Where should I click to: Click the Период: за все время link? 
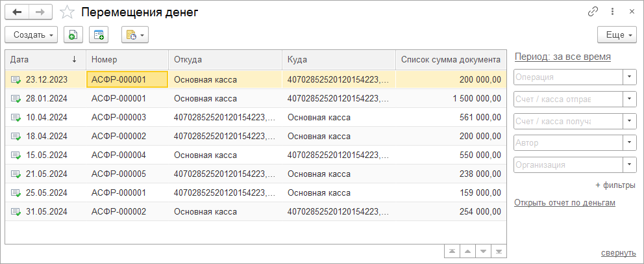562,57
